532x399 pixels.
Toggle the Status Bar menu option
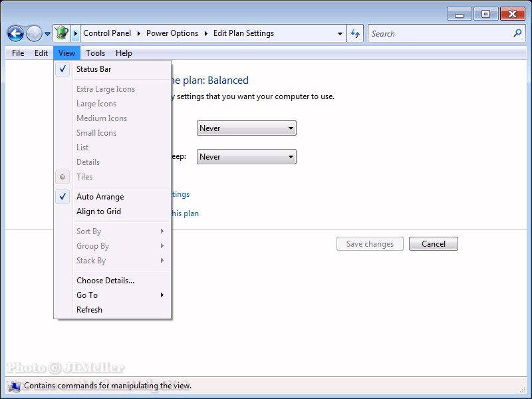point(94,69)
